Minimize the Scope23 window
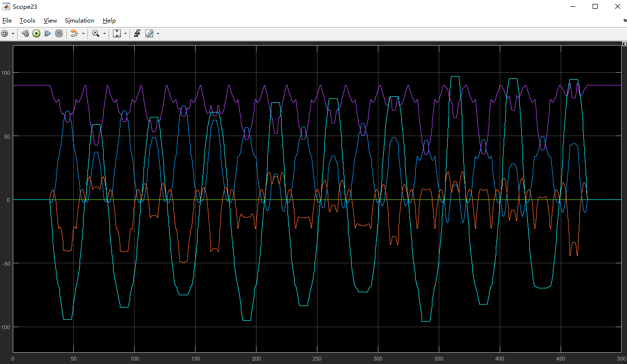Image resolution: width=627 pixels, height=364 pixels. (x=573, y=7)
